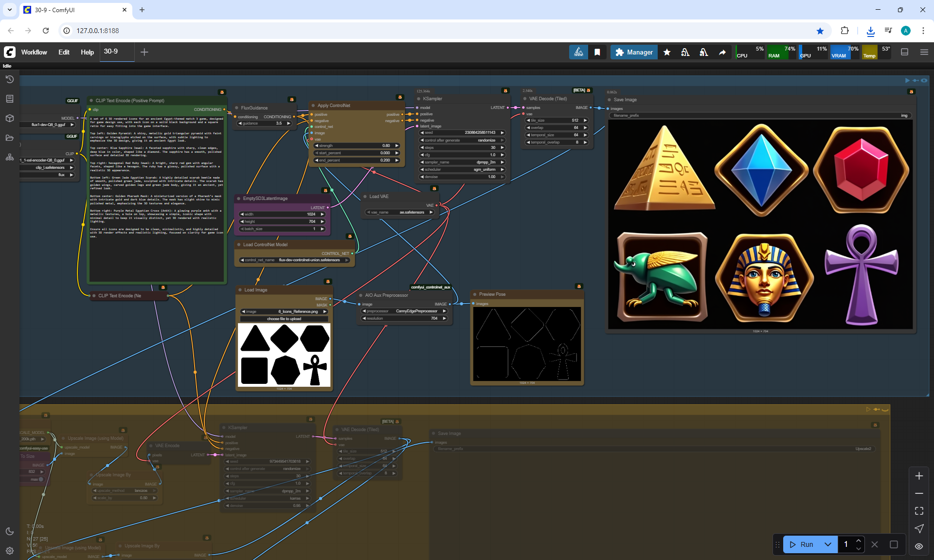This screenshot has width=934, height=560.
Task: Toggle the bottom panel icon
Action: pyautogui.click(x=905, y=52)
